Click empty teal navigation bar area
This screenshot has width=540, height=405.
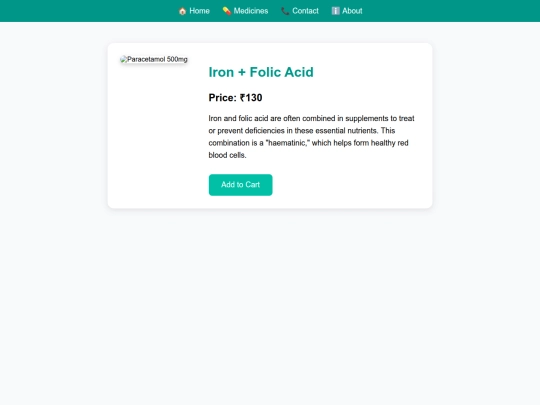448,11
